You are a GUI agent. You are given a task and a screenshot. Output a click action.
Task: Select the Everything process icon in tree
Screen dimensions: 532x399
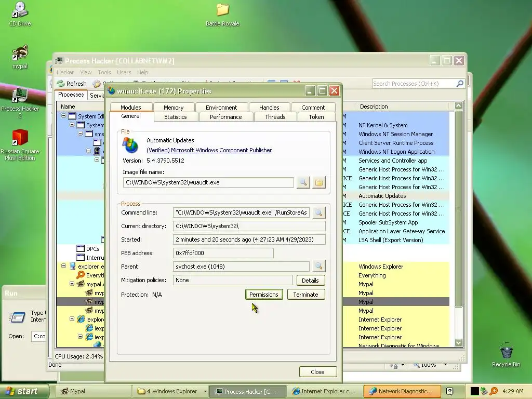(81, 275)
